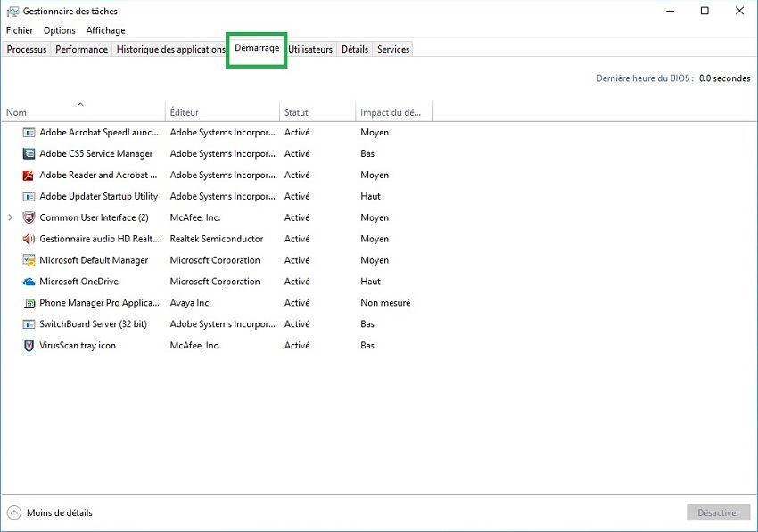Viewport: 758px width, 532px height.
Task: Click the Phone Manager Pro icon
Action: tap(29, 303)
